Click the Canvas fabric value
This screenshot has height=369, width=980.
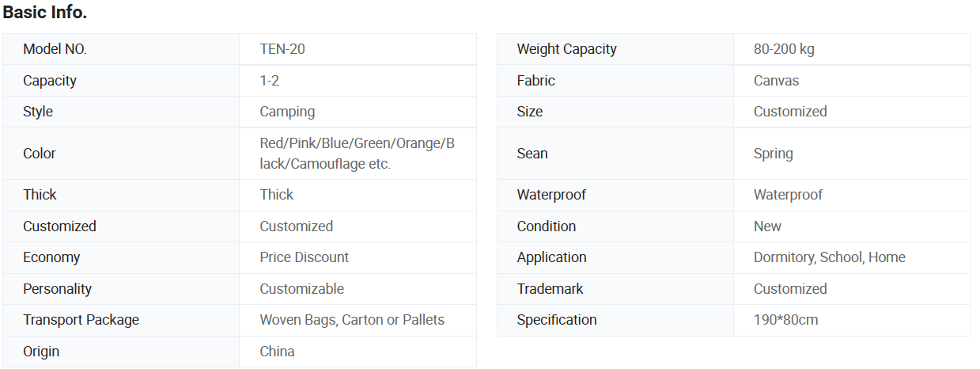coord(776,81)
